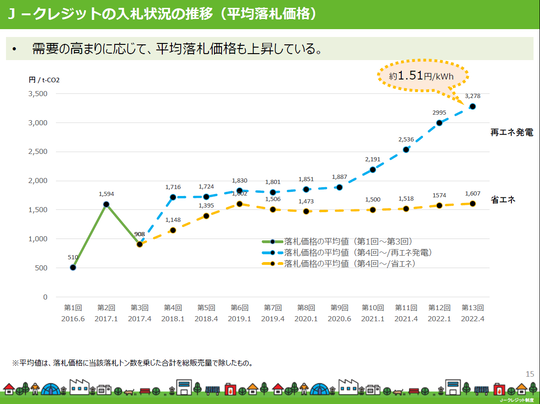Click the 2,191 data point at 第10回
The width and height of the screenshot is (540, 404).
[373, 170]
